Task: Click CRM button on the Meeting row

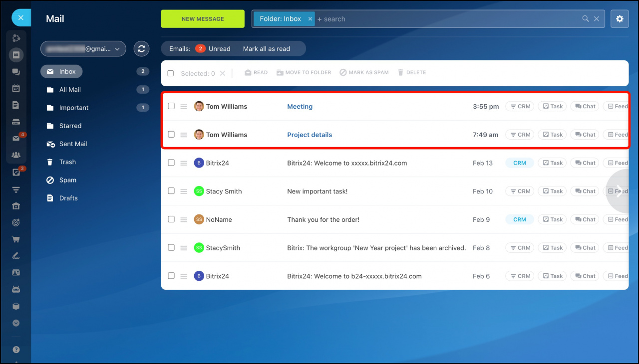Action: [x=520, y=106]
